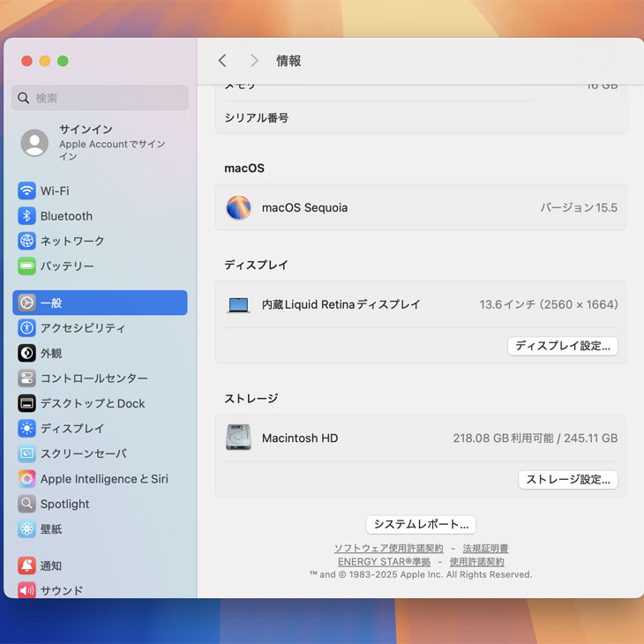Click macOS Sequoia label

(x=304, y=207)
